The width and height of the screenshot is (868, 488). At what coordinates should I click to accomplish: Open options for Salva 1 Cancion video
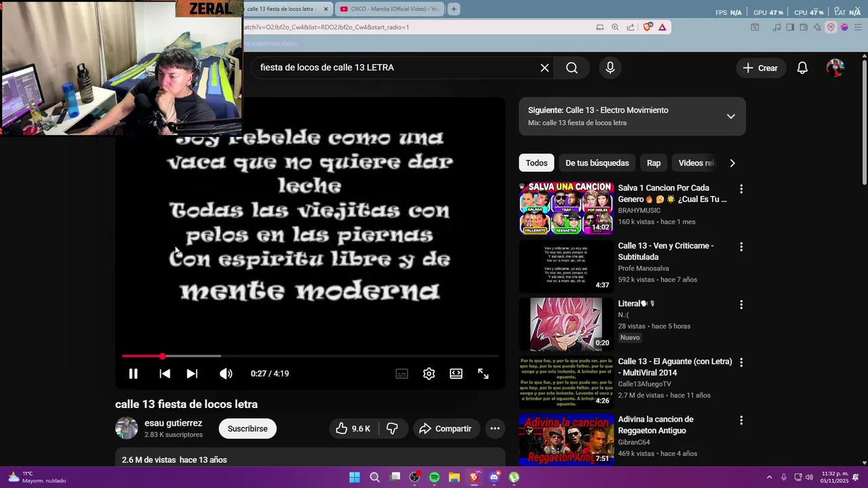point(741,189)
